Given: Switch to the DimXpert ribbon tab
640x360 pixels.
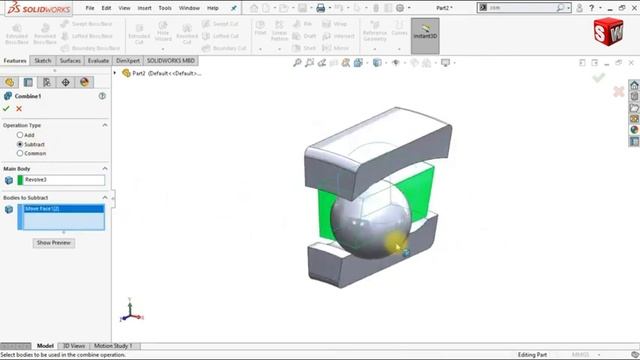Looking at the screenshot, I should pyautogui.click(x=128, y=61).
